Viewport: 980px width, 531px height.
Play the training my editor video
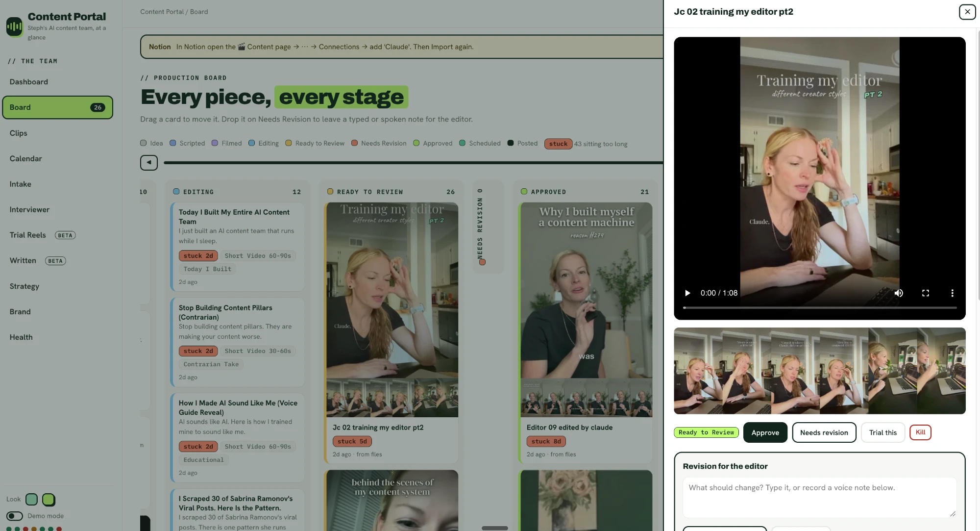687,293
